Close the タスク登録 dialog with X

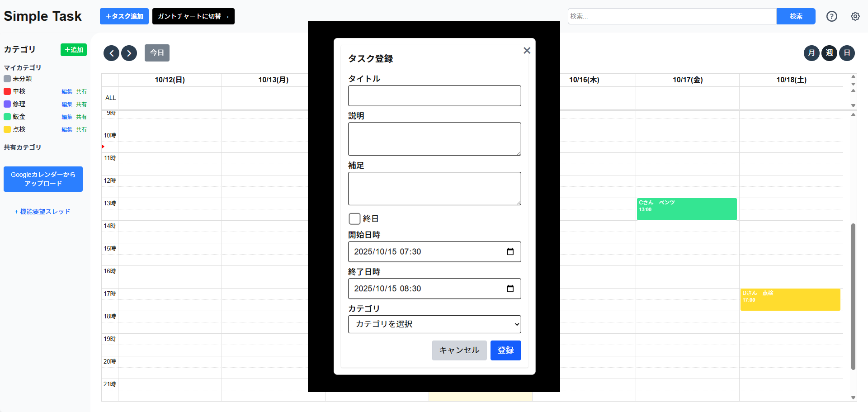[x=526, y=50]
